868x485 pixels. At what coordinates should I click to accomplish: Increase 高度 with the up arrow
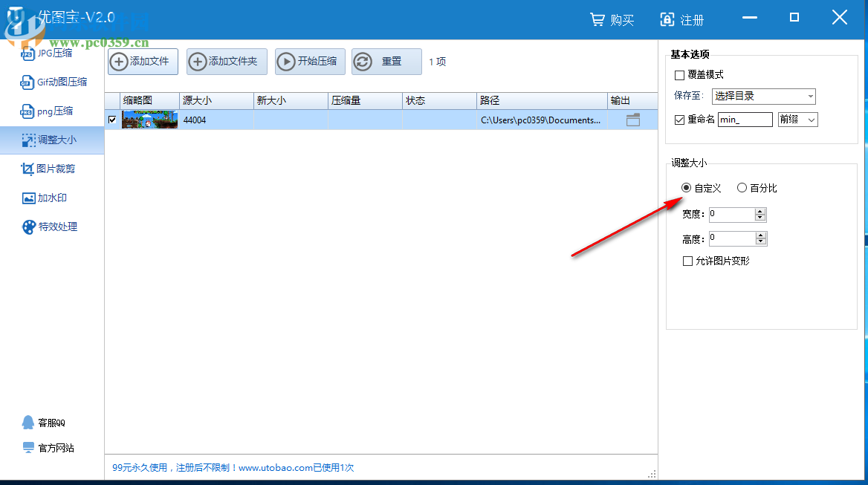pos(760,235)
